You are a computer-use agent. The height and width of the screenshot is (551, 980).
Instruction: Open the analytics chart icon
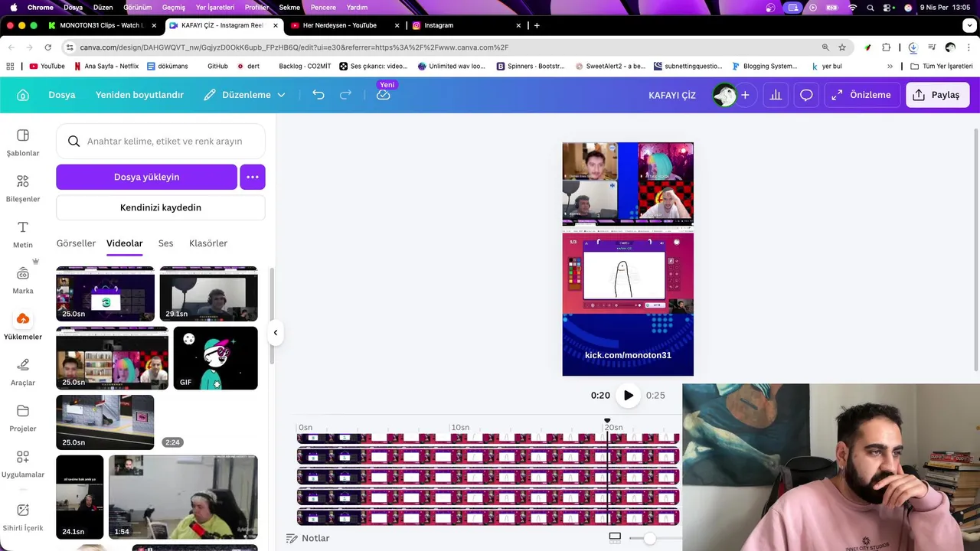coord(776,95)
